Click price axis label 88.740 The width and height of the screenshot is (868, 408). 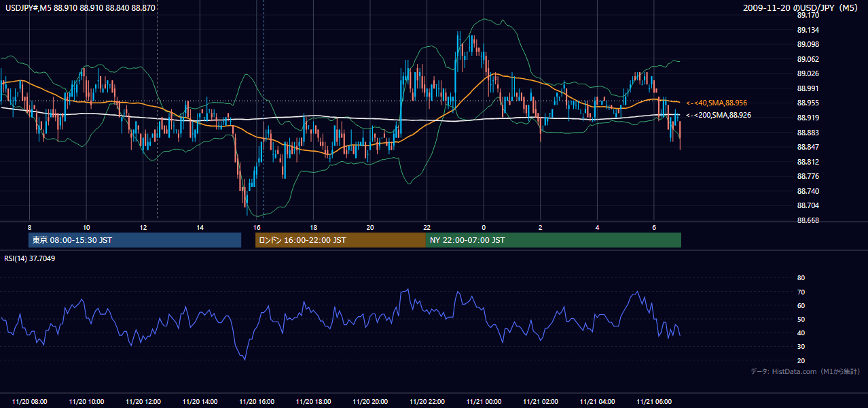[808, 191]
